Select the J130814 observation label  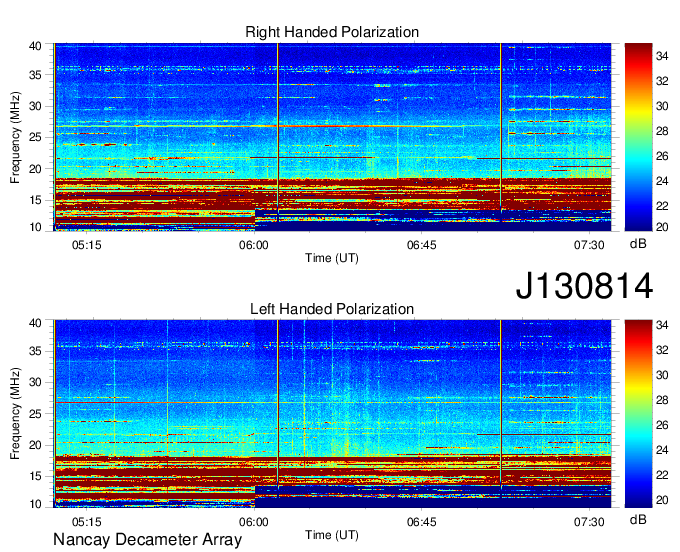(584, 286)
